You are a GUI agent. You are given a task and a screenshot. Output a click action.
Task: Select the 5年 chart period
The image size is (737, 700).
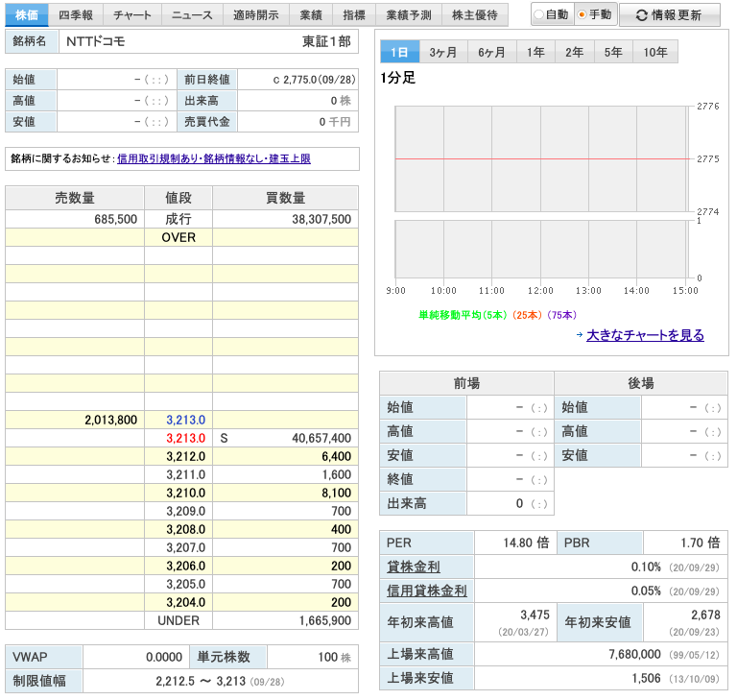click(x=613, y=52)
